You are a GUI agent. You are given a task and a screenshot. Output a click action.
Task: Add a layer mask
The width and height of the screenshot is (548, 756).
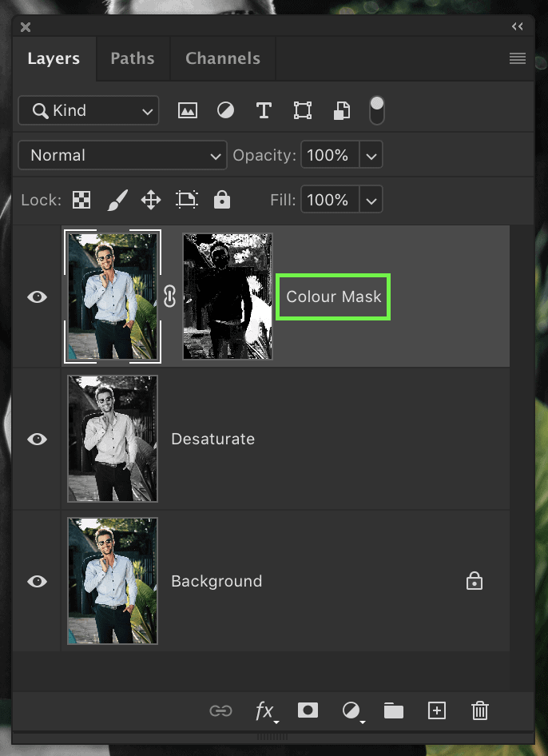(x=308, y=710)
